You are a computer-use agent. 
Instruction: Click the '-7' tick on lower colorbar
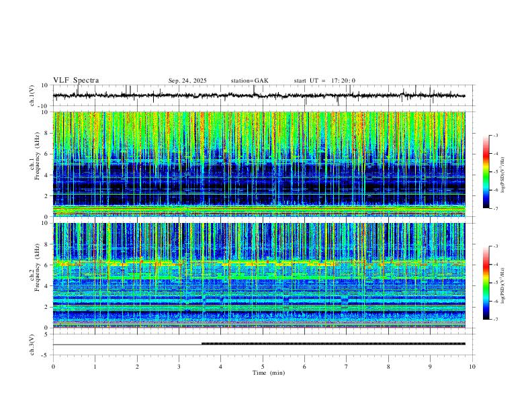pyautogui.click(x=495, y=320)
